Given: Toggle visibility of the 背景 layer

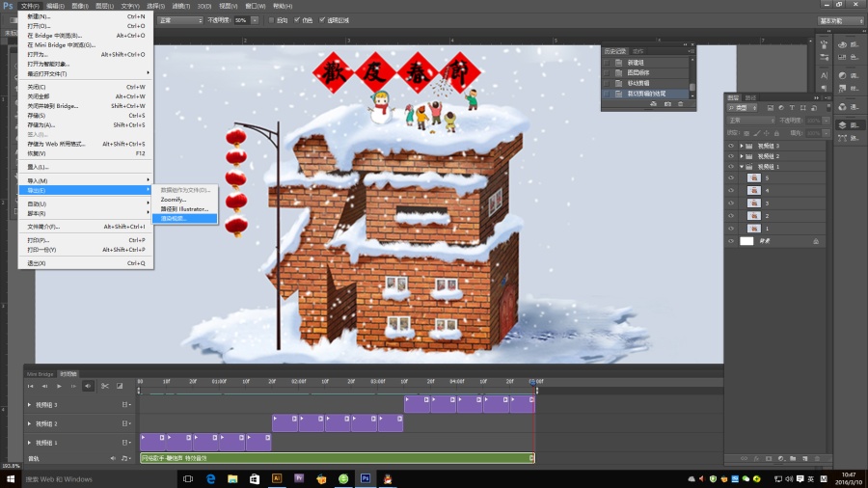Looking at the screenshot, I should pos(731,241).
